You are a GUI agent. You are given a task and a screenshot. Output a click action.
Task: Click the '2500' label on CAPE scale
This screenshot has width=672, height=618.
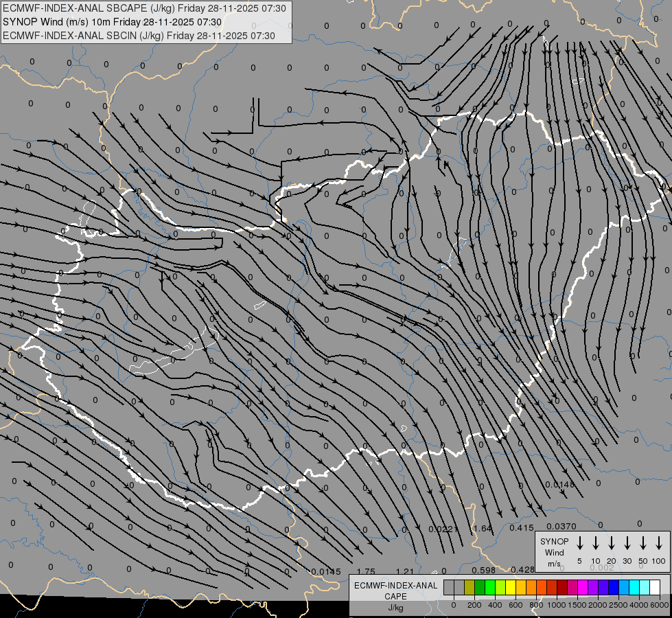coord(618,605)
